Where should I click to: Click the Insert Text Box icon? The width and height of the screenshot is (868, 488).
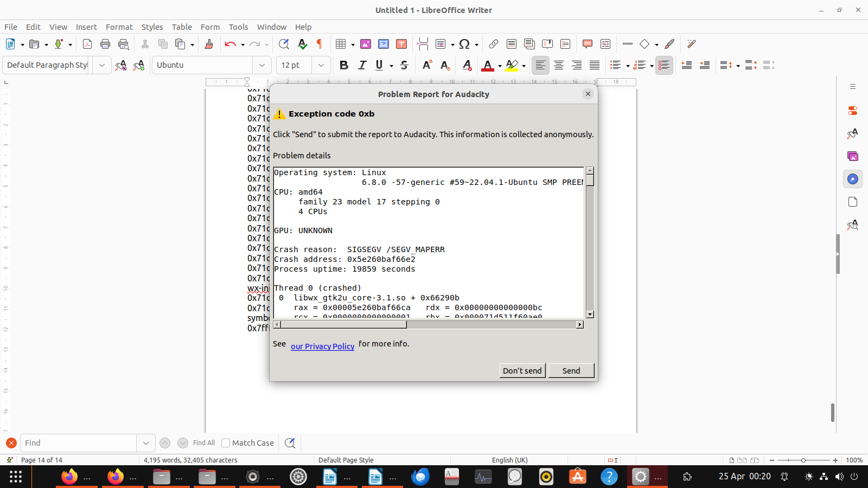pyautogui.click(x=401, y=44)
